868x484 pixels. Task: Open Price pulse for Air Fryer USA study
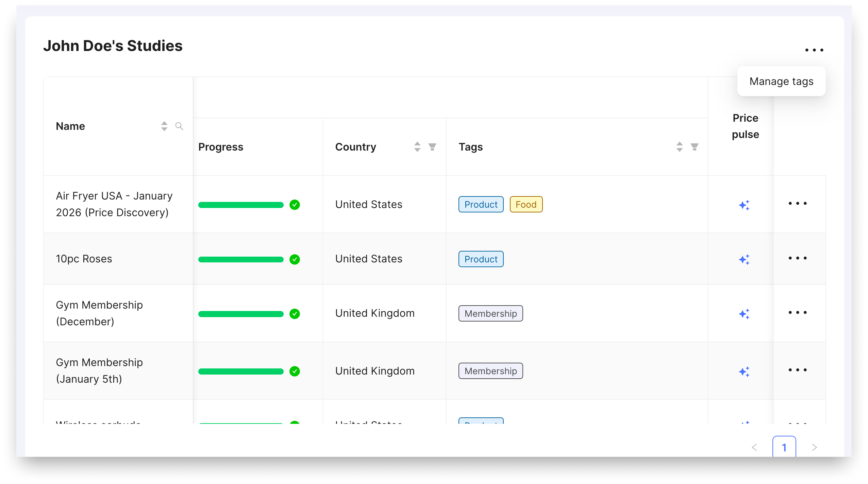click(744, 205)
